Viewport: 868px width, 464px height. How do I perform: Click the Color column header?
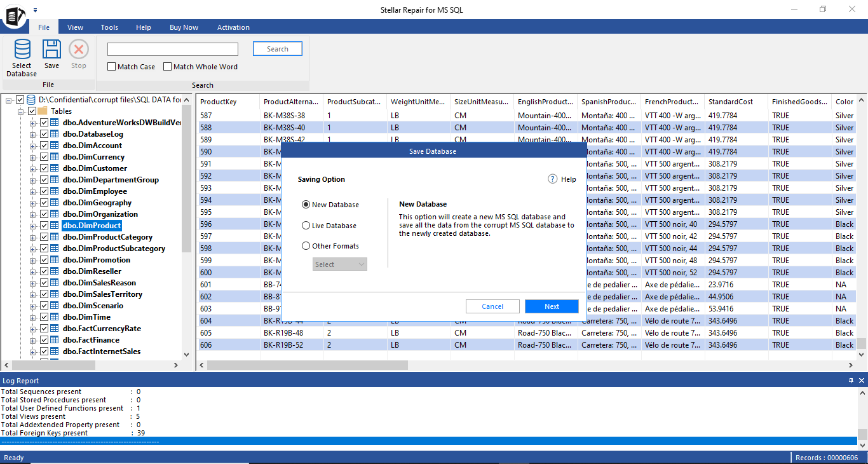(x=844, y=102)
